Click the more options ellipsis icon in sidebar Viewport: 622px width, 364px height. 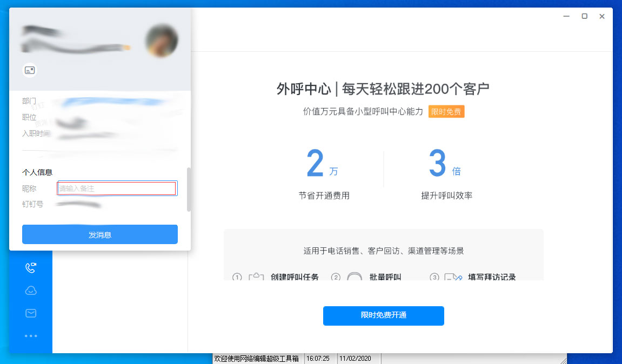coord(31,335)
